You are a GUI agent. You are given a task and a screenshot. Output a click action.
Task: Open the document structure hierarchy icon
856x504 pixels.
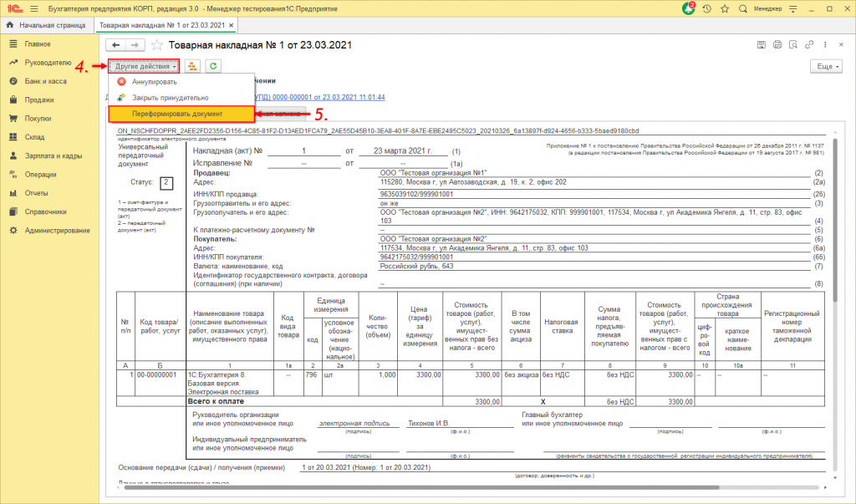click(x=192, y=66)
